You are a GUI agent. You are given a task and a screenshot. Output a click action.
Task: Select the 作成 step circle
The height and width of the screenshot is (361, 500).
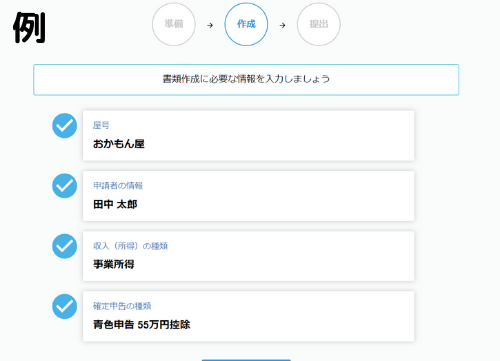pyautogui.click(x=246, y=24)
